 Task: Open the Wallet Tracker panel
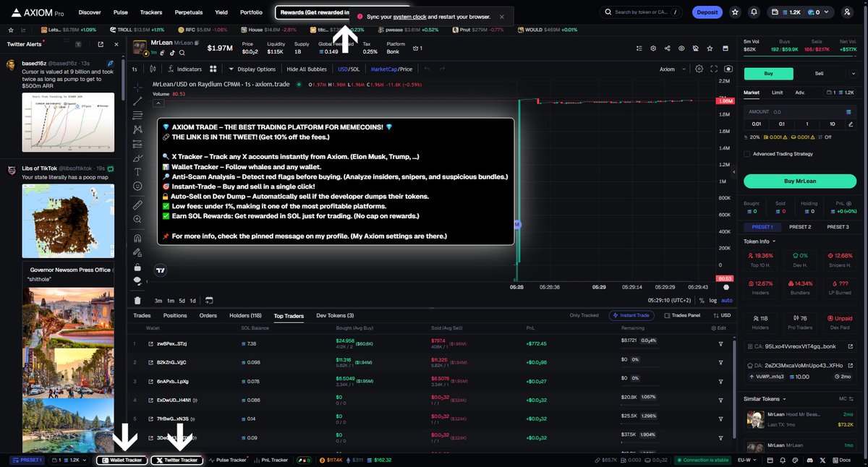coord(122,460)
